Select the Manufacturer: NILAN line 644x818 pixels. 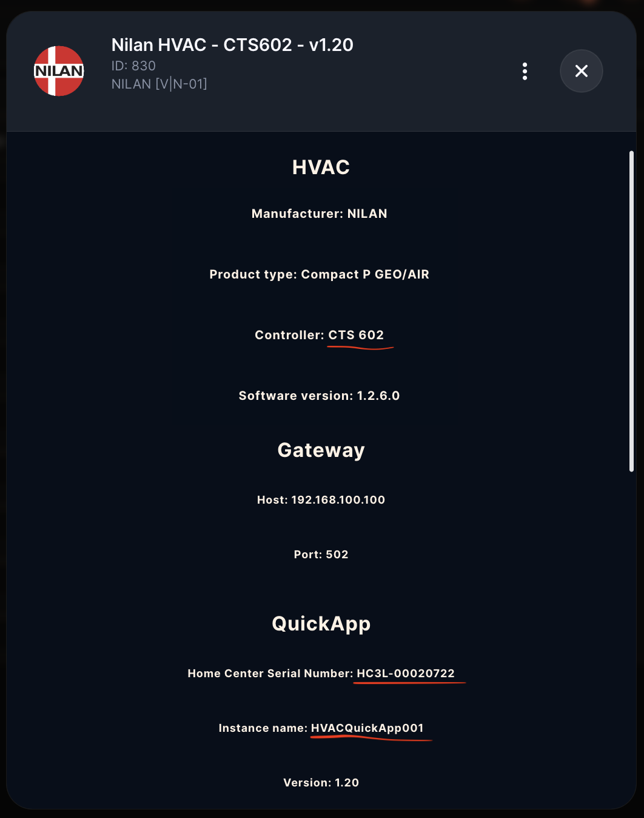tap(320, 214)
